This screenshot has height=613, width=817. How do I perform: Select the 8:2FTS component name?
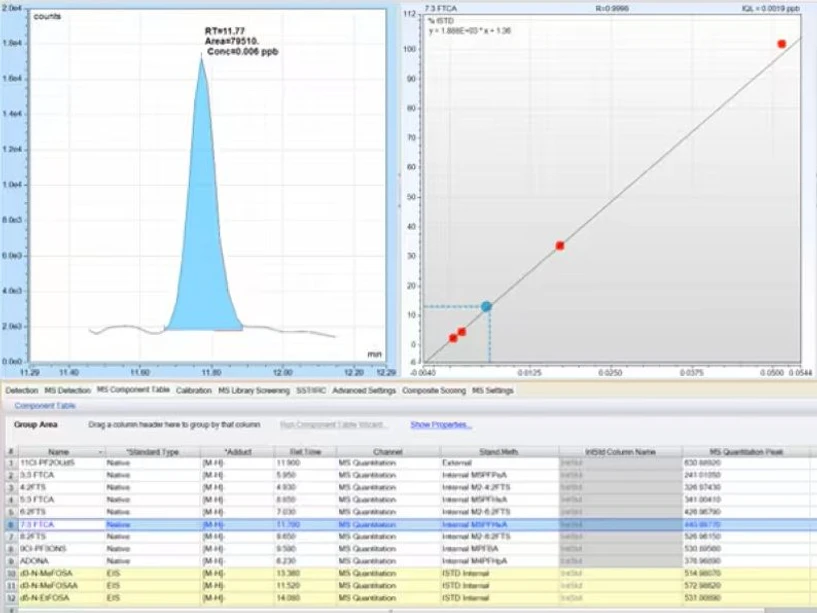(33, 536)
